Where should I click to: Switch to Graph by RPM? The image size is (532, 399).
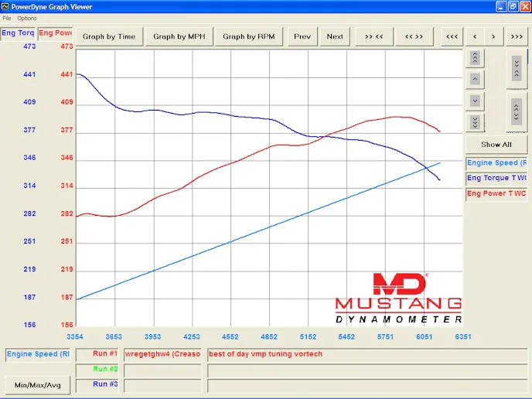pyautogui.click(x=248, y=36)
